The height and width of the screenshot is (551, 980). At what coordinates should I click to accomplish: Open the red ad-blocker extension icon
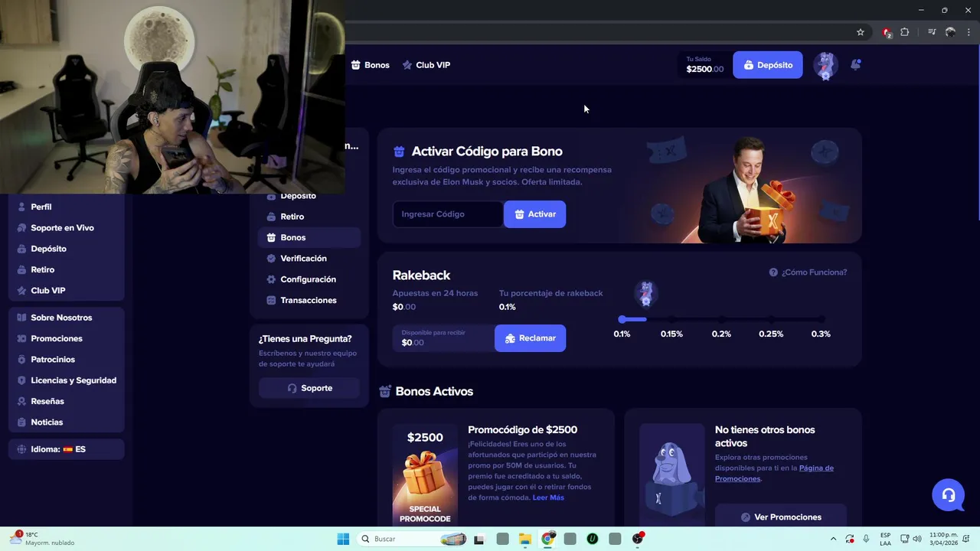click(x=887, y=32)
